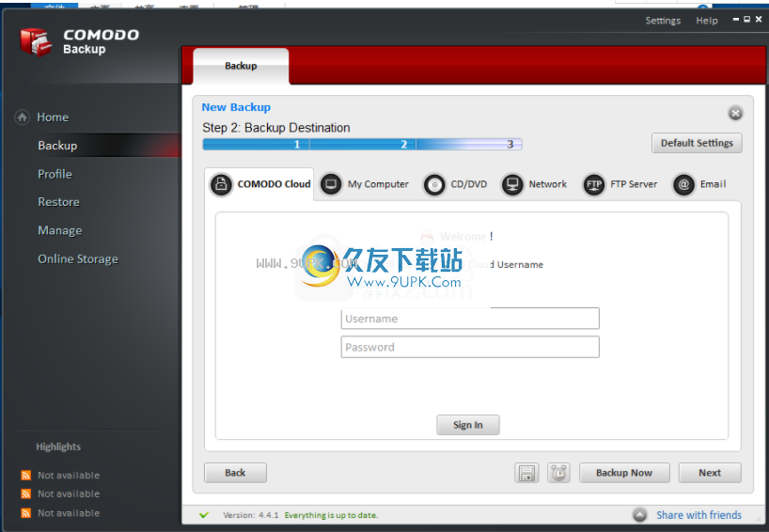
Task: Click the Backup Now button
Action: tap(624, 473)
